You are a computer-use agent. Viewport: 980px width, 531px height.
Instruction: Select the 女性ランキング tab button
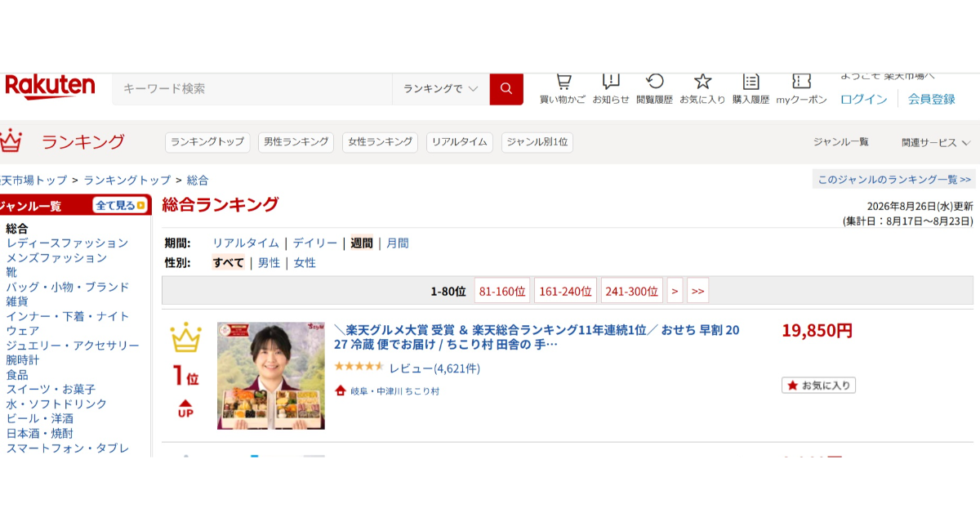(380, 142)
